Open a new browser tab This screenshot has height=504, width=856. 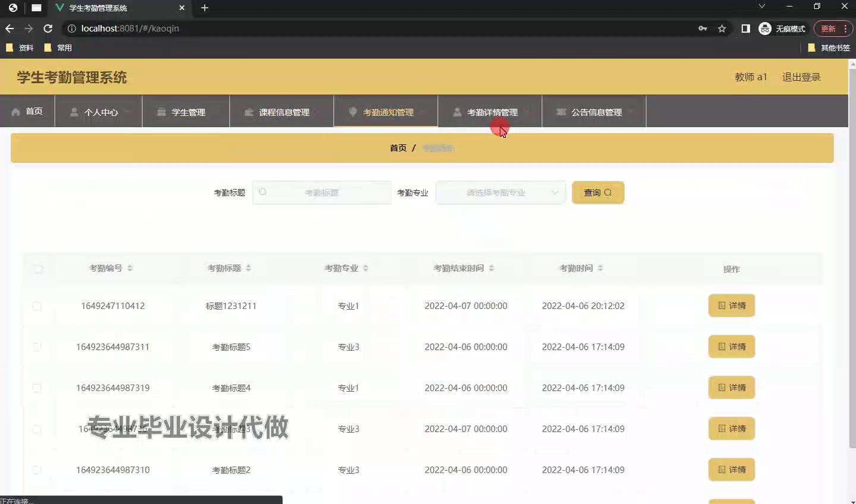pyautogui.click(x=204, y=8)
